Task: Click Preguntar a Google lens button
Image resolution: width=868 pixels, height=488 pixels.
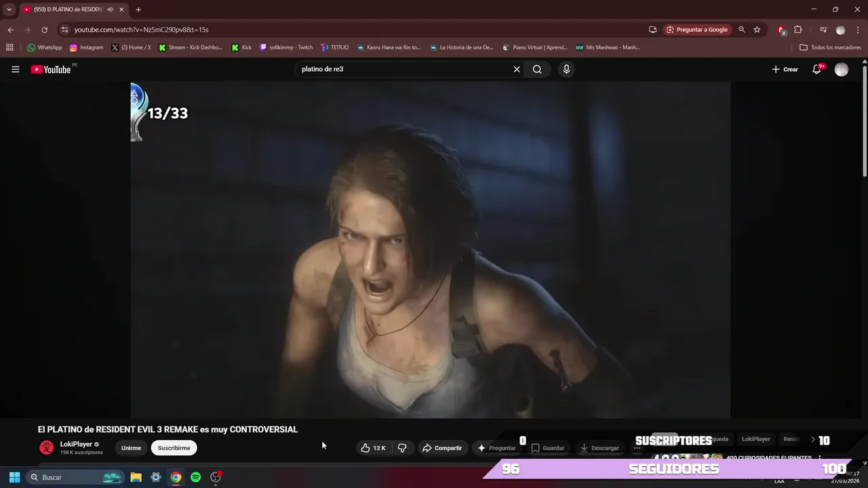Action: 697,30
